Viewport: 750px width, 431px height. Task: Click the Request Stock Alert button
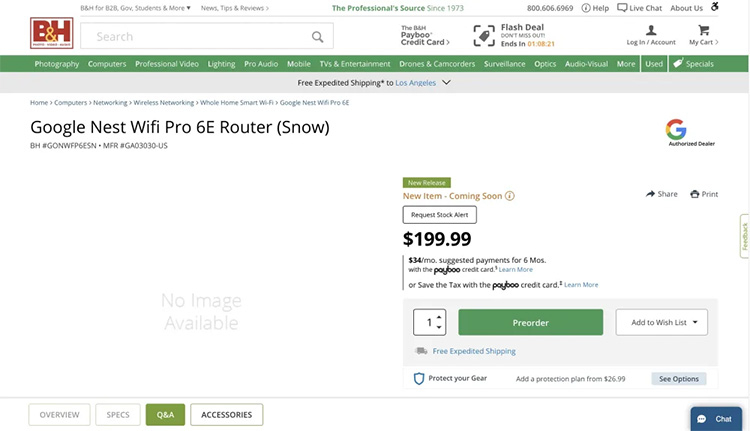(439, 215)
